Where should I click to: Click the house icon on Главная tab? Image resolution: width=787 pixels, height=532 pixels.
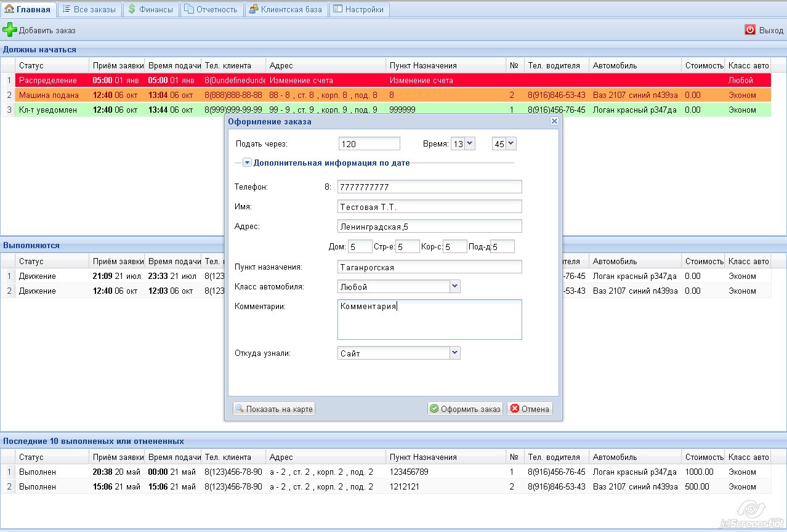(9, 9)
